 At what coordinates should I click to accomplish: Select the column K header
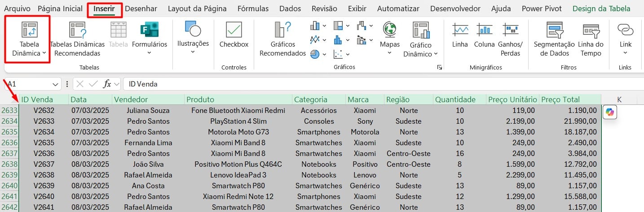coord(619,100)
